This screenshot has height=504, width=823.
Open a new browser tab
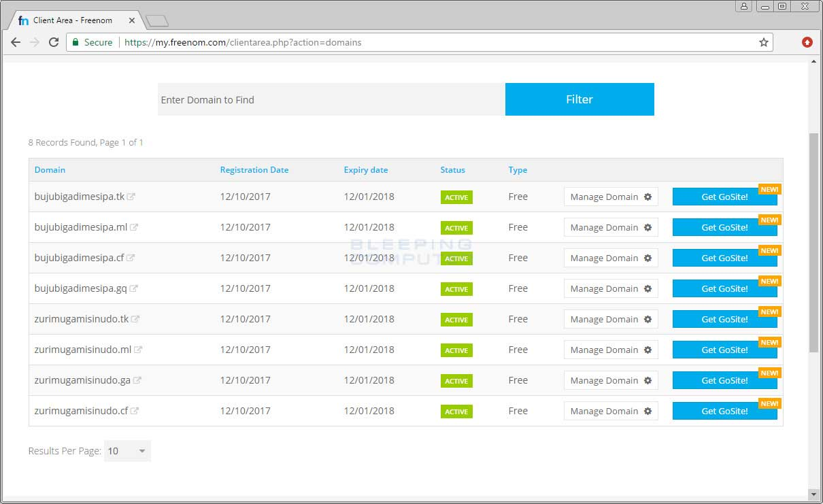pyautogui.click(x=157, y=21)
